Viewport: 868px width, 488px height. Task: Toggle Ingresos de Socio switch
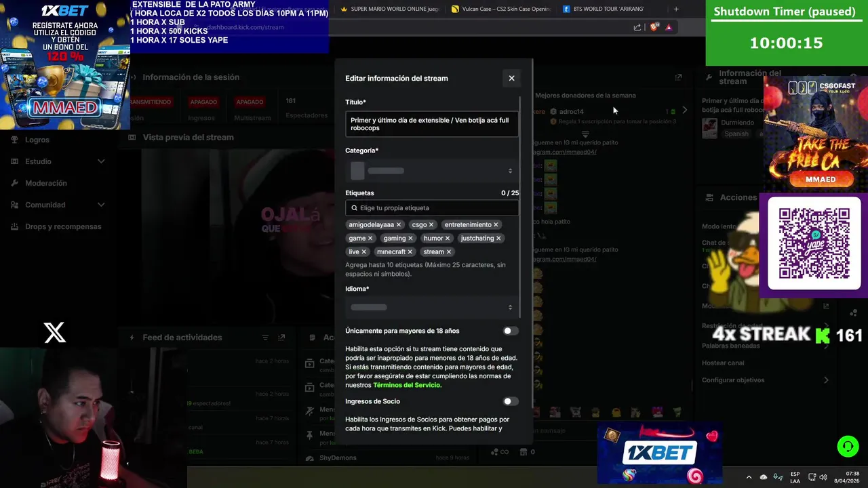511,401
